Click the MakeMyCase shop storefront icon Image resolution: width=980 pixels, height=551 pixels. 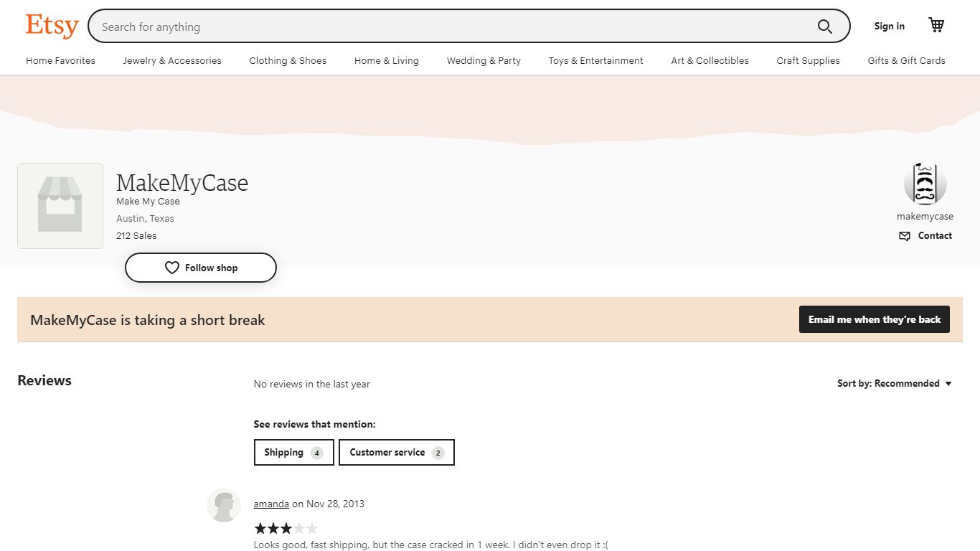60,206
